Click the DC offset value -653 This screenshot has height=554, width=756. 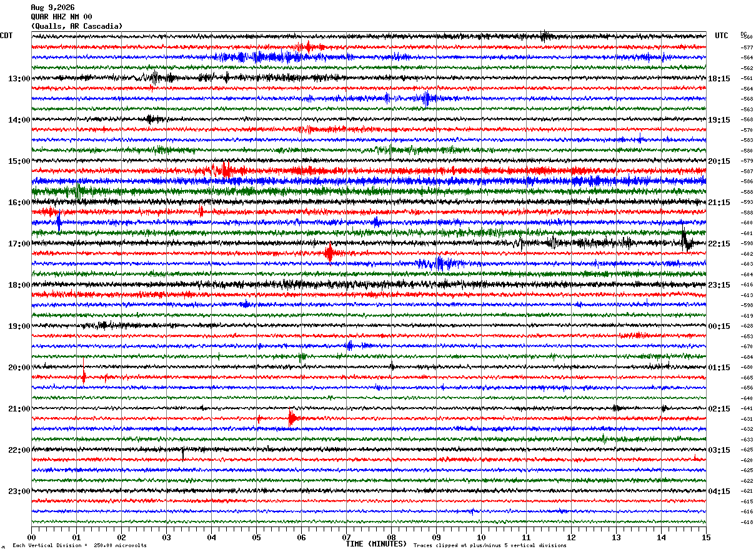(x=747, y=336)
